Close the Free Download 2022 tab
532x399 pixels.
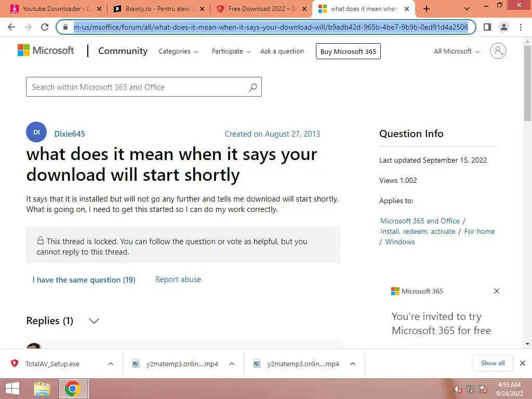pyautogui.click(x=304, y=9)
